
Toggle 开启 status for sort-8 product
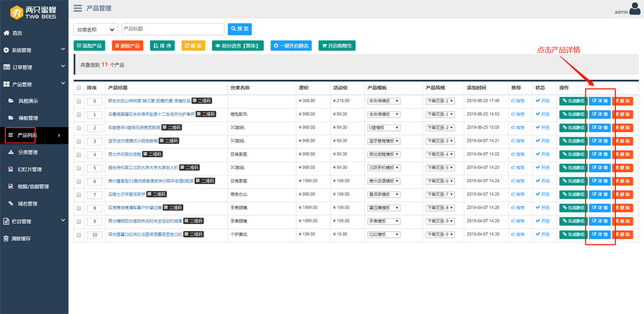tap(543, 208)
